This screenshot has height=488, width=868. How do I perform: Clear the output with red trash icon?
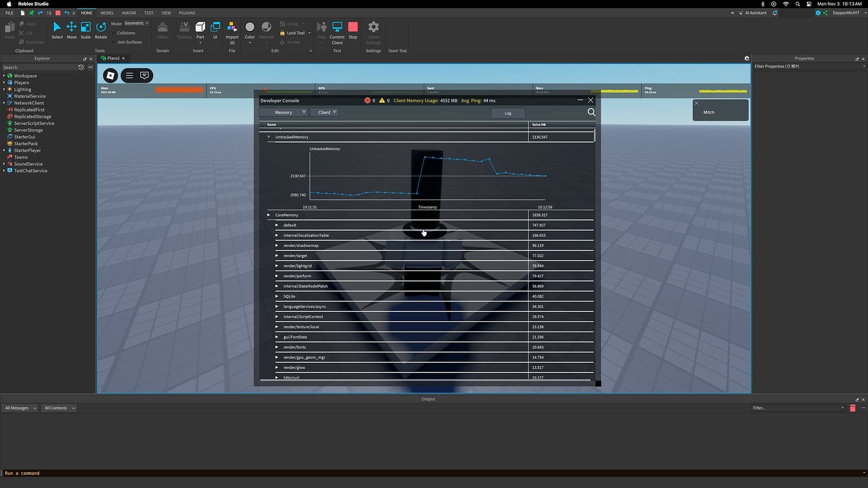852,408
